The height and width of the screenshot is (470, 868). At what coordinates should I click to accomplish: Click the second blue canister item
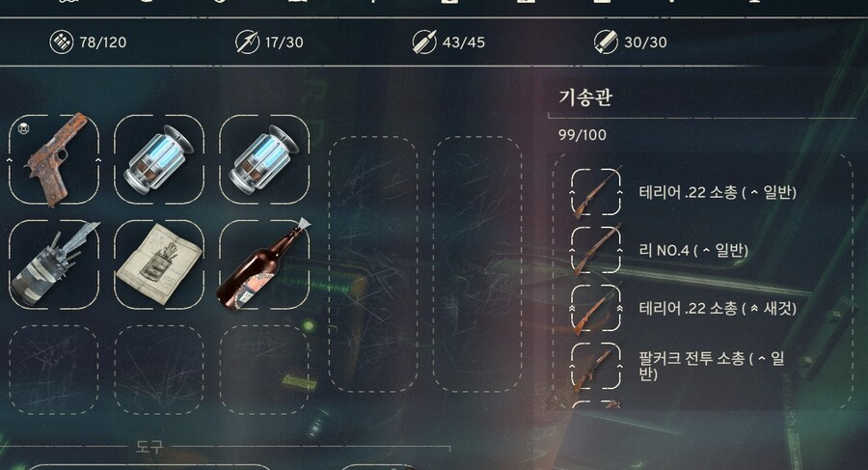point(264,159)
